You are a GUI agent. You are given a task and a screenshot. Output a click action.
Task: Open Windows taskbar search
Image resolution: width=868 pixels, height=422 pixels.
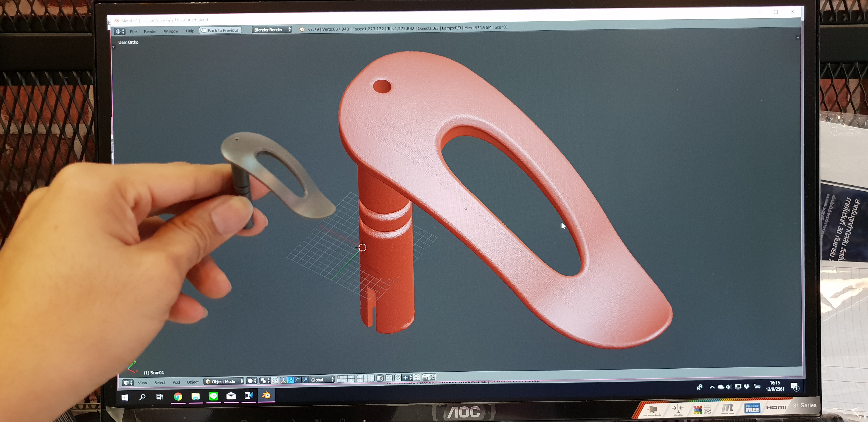(142, 397)
